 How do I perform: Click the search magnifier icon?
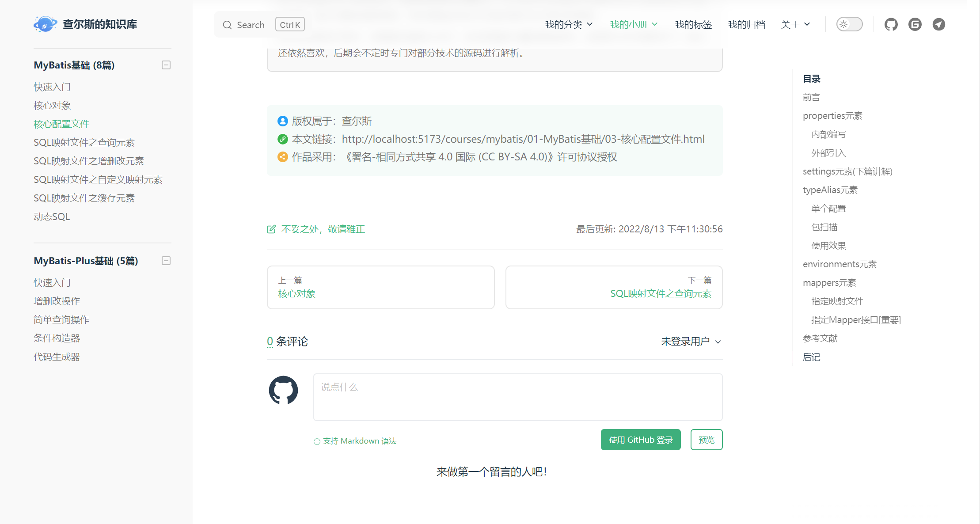[x=227, y=25]
